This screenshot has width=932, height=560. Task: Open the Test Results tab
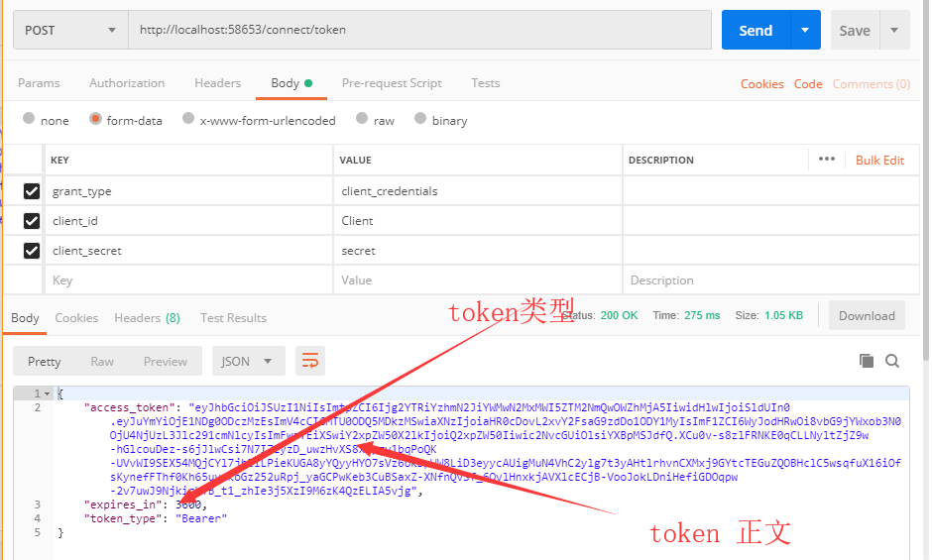click(233, 318)
